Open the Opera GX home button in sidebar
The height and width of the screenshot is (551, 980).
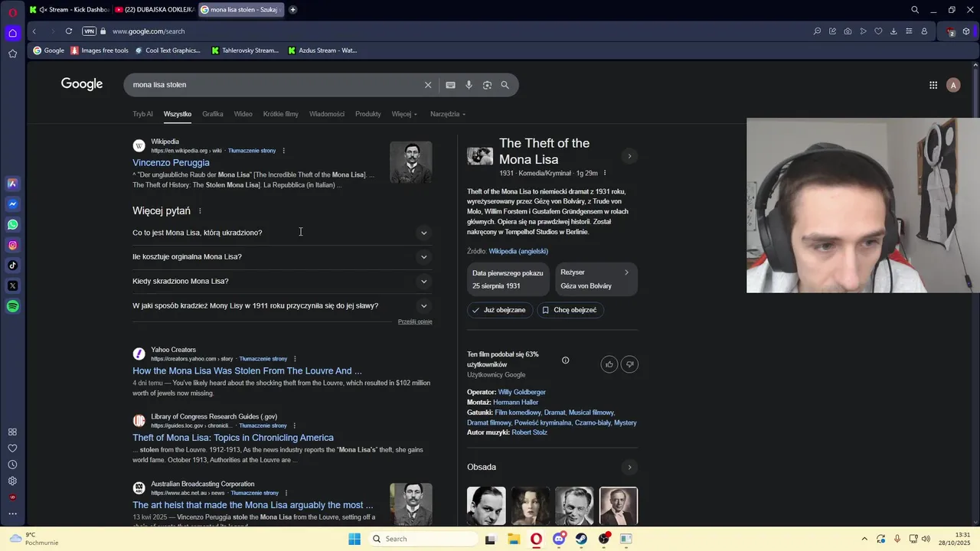point(12,33)
